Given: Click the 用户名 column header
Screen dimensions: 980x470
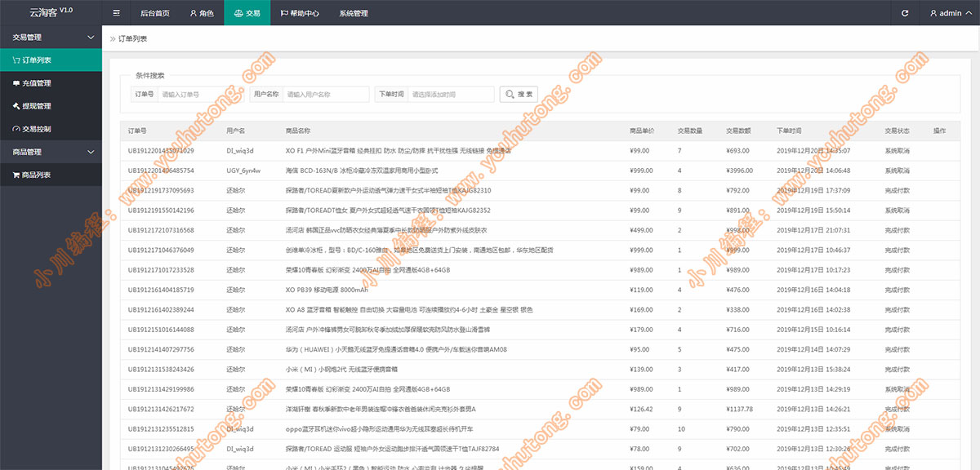Looking at the screenshot, I should (x=235, y=131).
